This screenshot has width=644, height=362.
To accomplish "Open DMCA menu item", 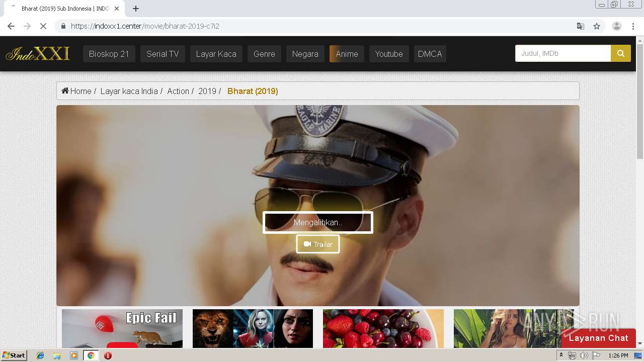I will pyautogui.click(x=430, y=54).
